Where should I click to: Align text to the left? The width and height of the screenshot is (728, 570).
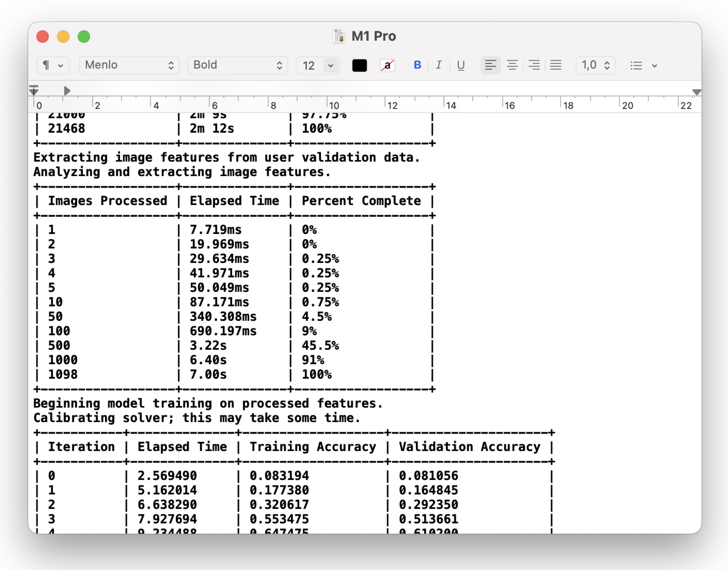tap(490, 65)
